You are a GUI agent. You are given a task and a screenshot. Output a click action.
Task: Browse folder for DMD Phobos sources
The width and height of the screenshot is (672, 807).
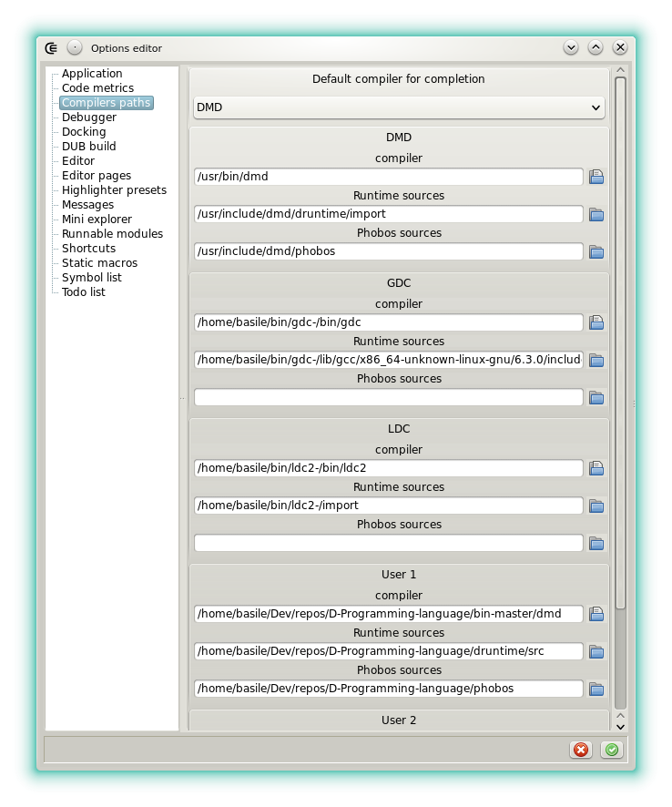click(x=596, y=252)
